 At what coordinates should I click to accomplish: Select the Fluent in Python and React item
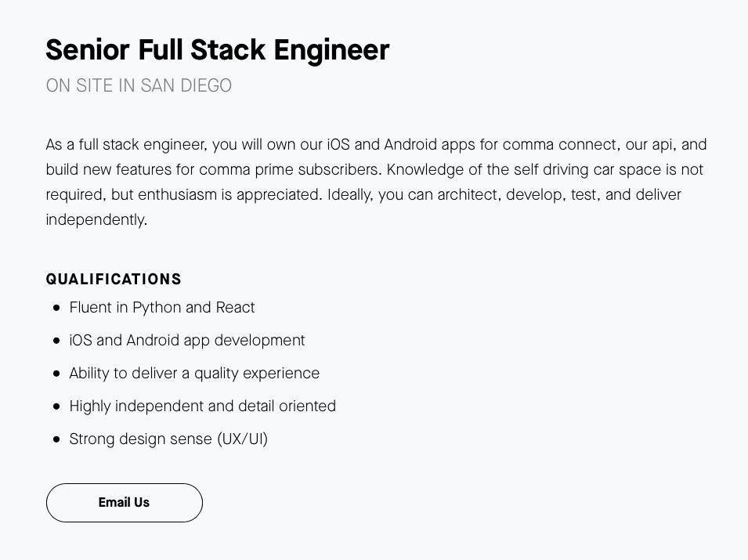[x=162, y=308]
